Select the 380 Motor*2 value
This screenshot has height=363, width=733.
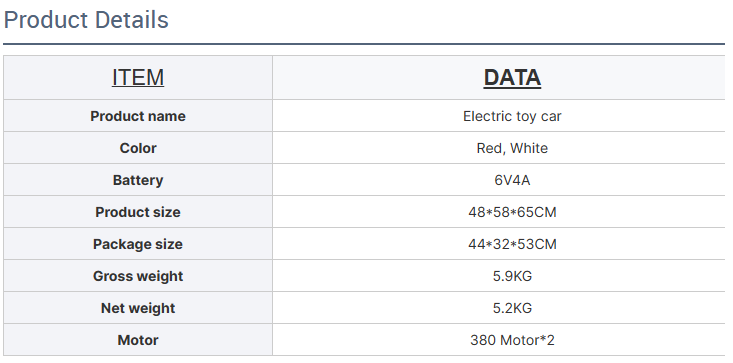(512, 340)
